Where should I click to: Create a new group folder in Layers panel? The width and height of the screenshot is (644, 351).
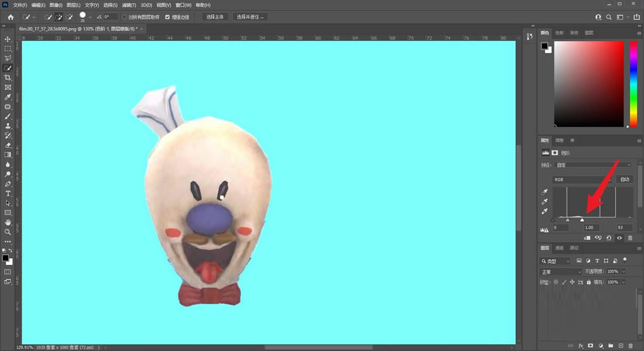point(611,346)
